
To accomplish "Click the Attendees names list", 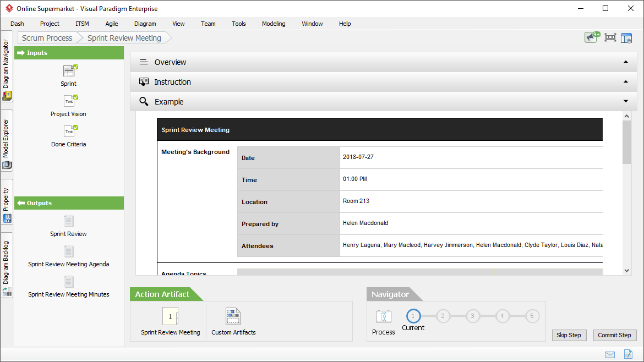I will (x=472, y=245).
